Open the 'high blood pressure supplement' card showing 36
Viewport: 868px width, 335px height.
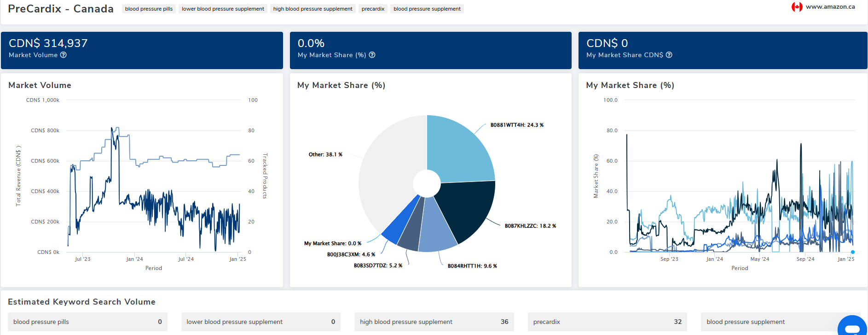click(434, 322)
